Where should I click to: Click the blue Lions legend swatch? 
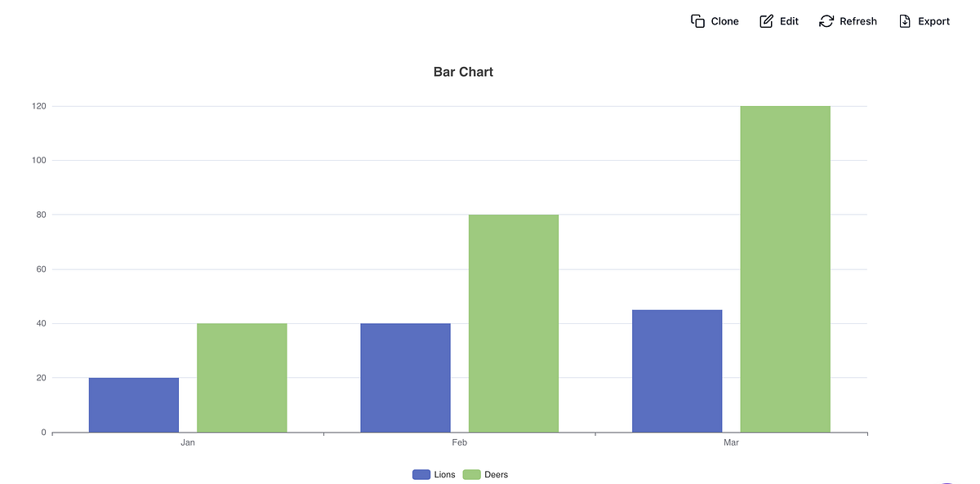click(422, 474)
